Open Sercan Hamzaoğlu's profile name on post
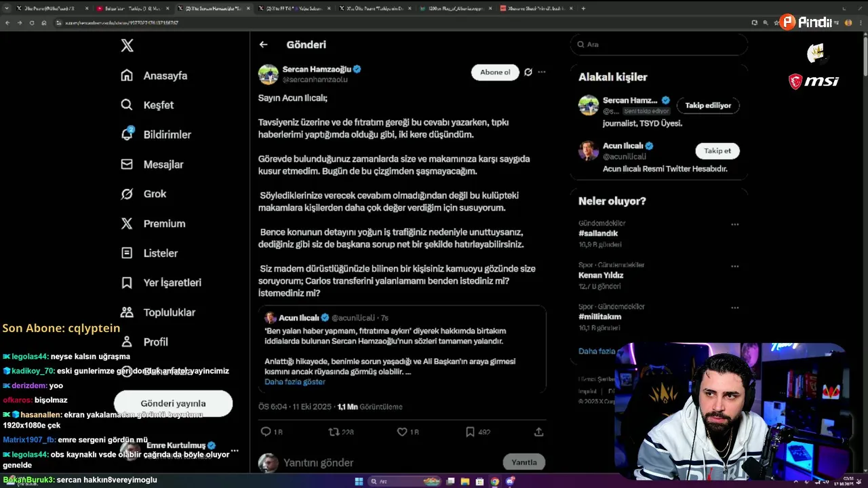This screenshot has height=488, width=868. click(x=317, y=69)
